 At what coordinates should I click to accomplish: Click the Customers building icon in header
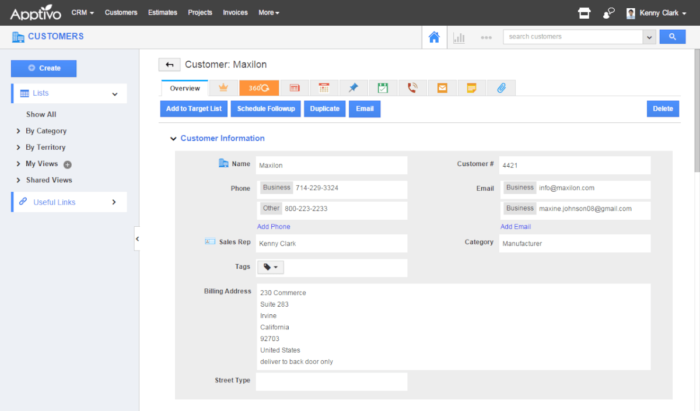[x=18, y=37]
